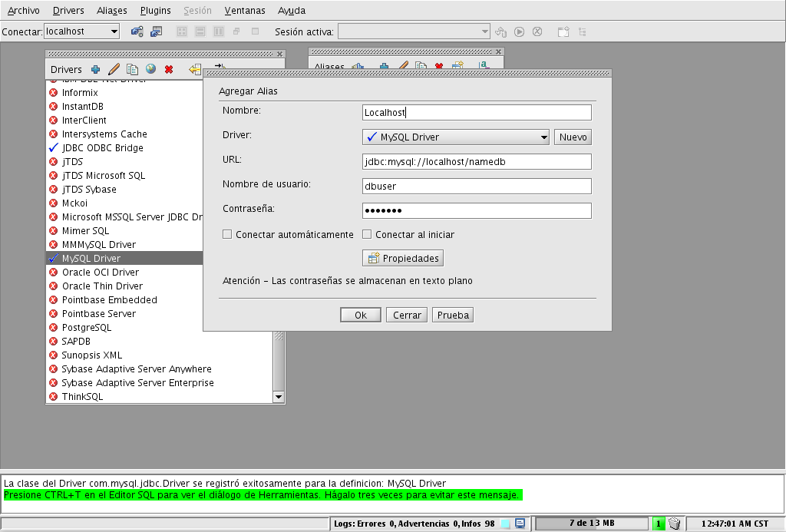Open the Ayuda menu
Viewport: 786px width, 532px height.
(291, 10)
